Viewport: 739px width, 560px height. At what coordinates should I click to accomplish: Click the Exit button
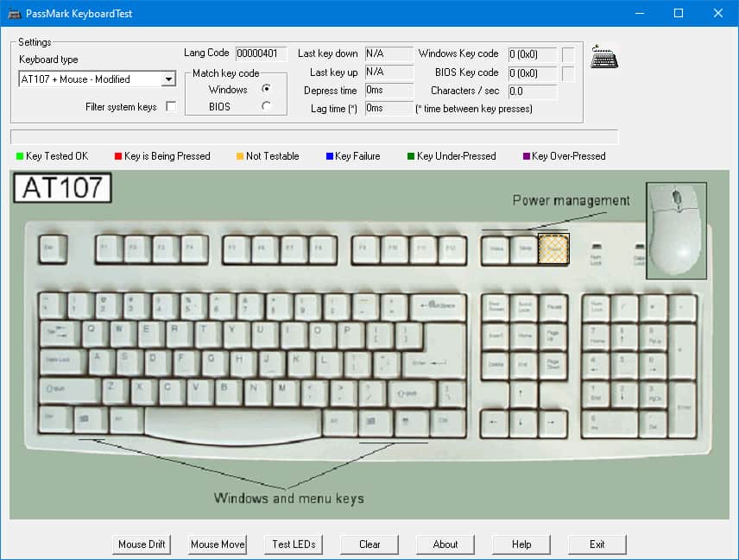[597, 544]
